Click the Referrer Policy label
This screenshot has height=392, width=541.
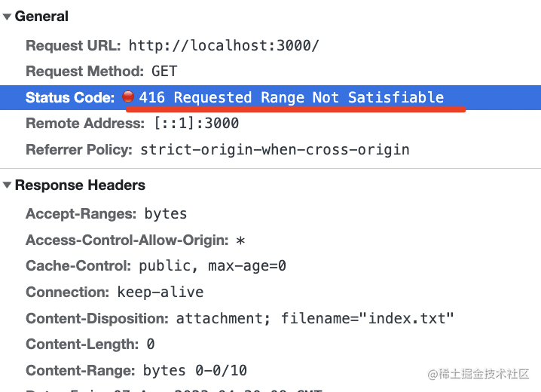pos(79,149)
